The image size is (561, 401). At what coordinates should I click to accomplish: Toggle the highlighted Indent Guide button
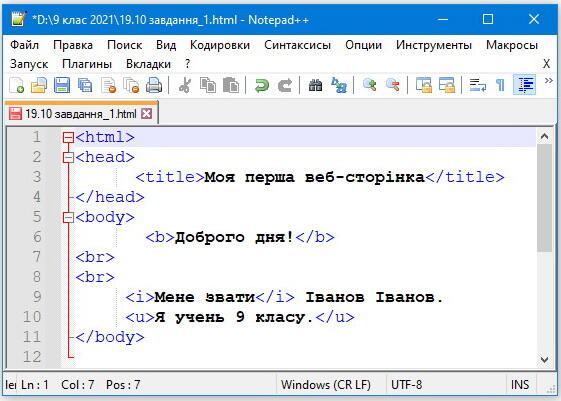click(524, 85)
